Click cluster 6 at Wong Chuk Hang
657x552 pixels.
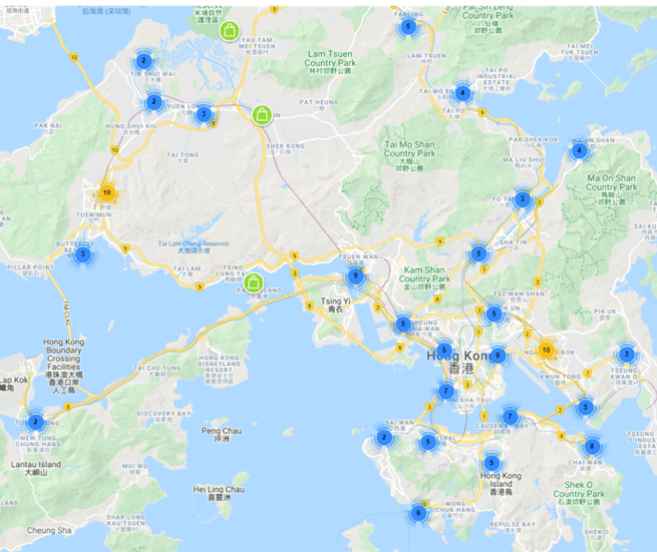418,513
